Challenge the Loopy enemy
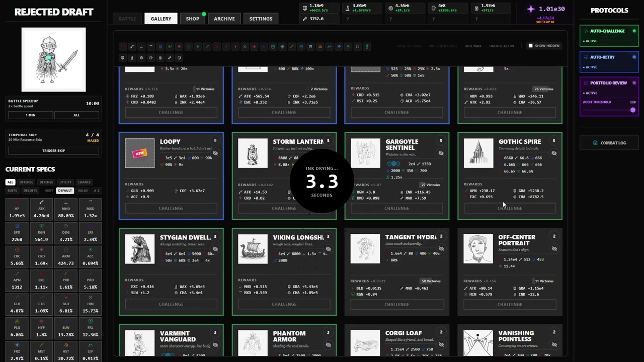Image resolution: width=644 pixels, height=362 pixels. point(171,208)
